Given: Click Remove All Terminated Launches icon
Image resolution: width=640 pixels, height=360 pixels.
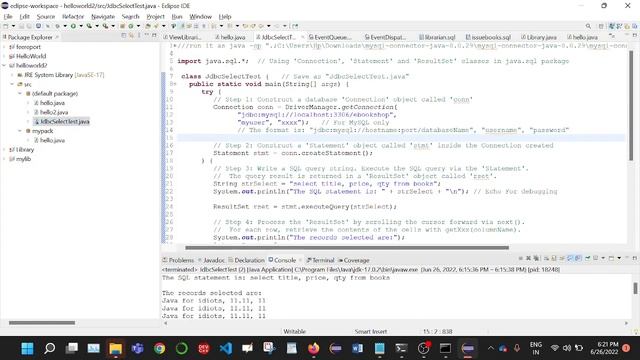Looking at the screenshot, I should [x=536, y=258].
